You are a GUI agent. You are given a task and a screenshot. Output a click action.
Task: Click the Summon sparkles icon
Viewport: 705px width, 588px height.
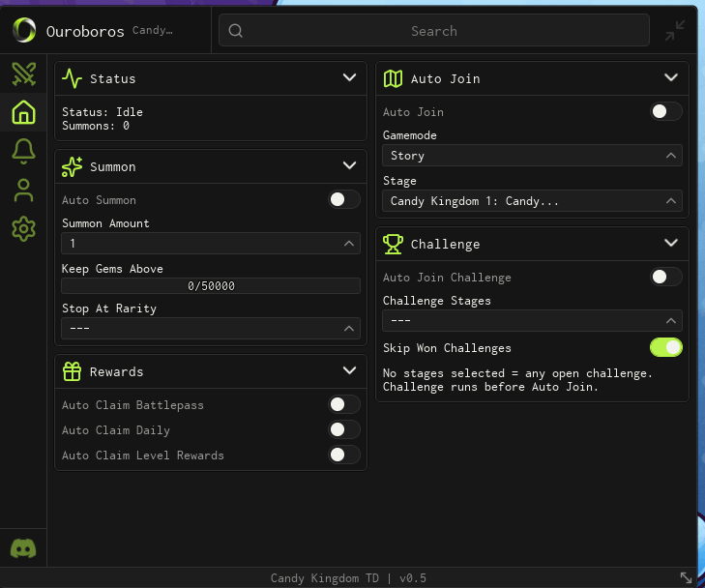[72, 166]
